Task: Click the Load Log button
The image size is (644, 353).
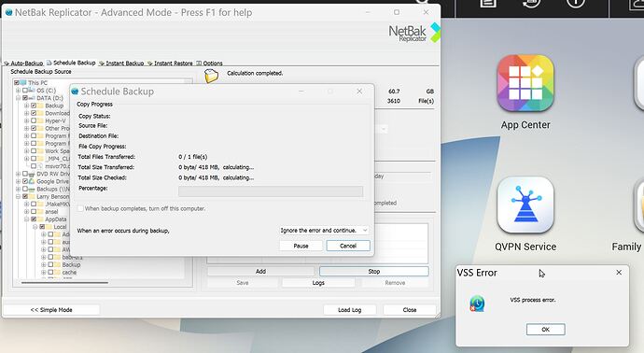Action: (x=349, y=310)
